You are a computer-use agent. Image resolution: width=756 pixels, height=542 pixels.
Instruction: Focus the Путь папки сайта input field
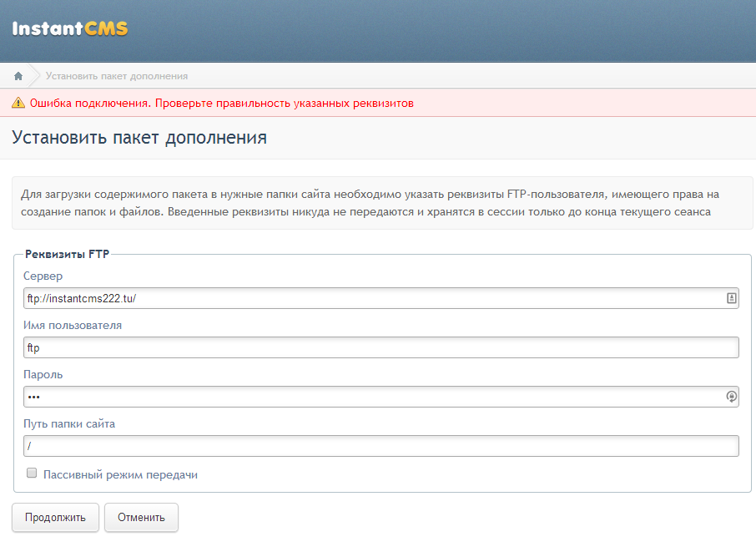point(381,446)
